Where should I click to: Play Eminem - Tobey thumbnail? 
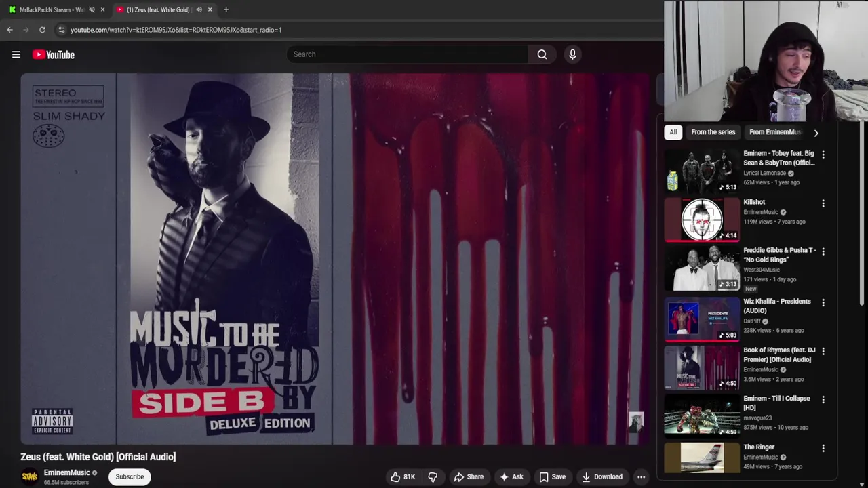tap(702, 171)
